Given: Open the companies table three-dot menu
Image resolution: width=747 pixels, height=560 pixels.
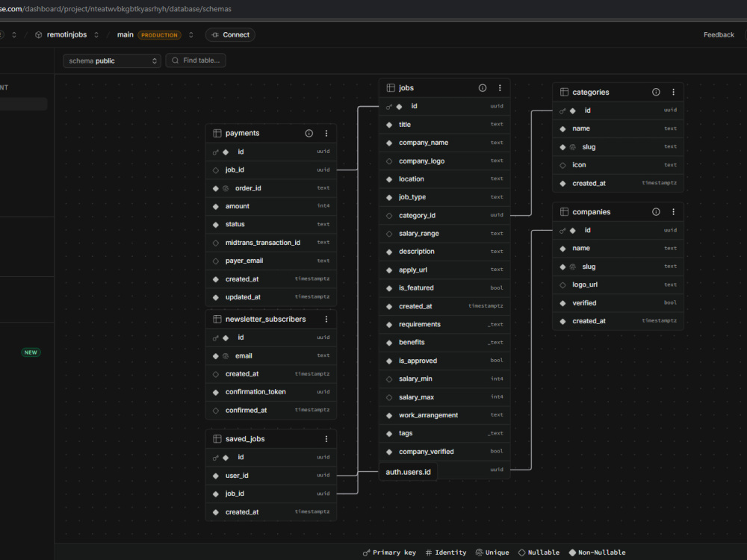Looking at the screenshot, I should pos(673,212).
